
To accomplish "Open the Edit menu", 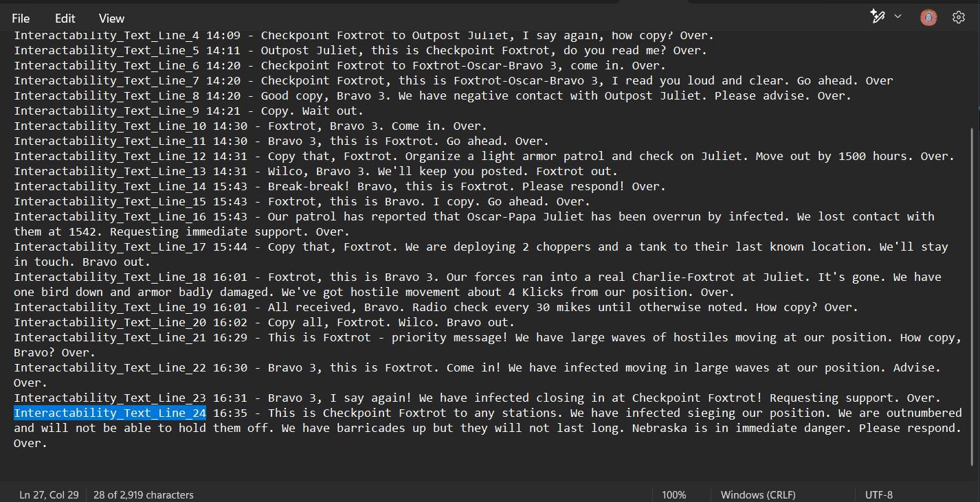I will click(x=65, y=19).
